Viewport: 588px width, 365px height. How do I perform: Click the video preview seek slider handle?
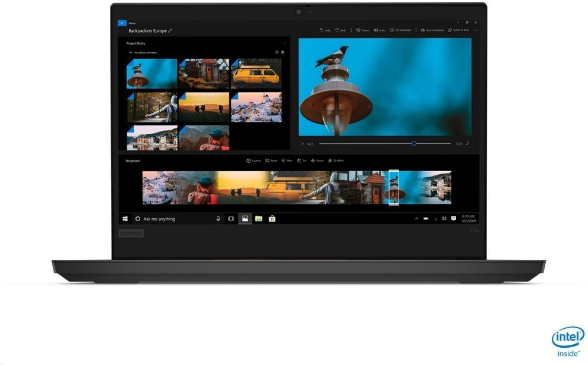pyautogui.click(x=414, y=143)
